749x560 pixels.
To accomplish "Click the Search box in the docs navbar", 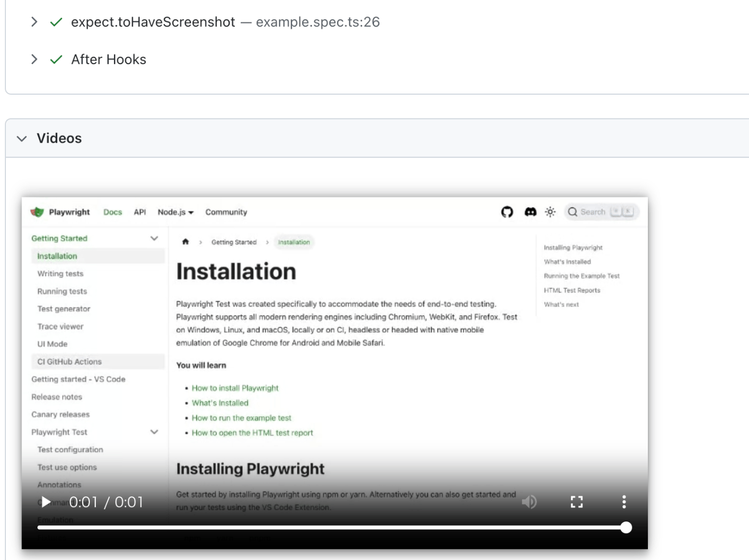I will coord(601,212).
